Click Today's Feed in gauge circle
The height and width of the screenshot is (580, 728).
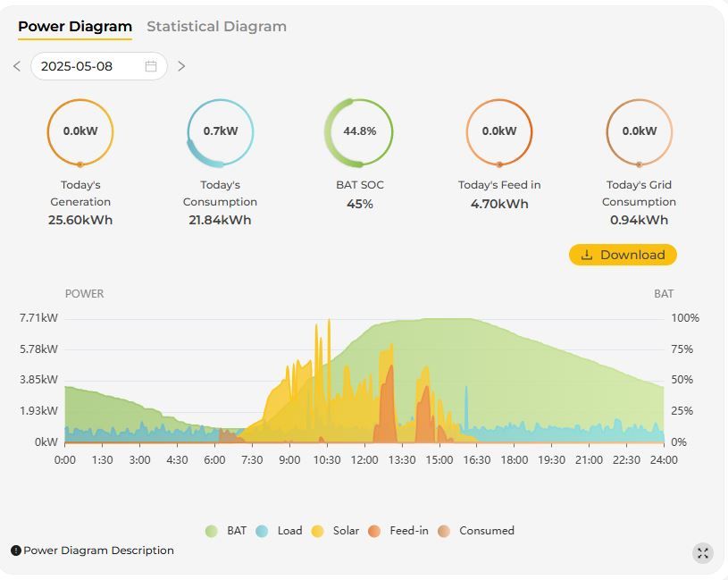pos(499,131)
